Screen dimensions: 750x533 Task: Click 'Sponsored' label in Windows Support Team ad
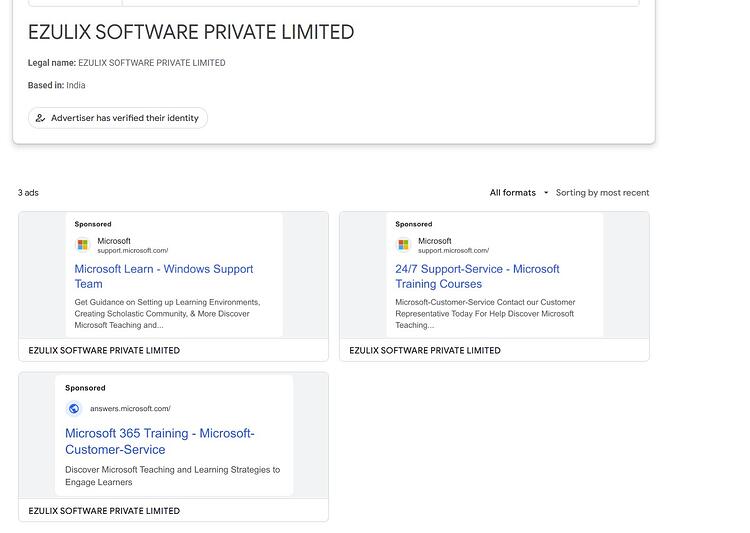[93, 224]
